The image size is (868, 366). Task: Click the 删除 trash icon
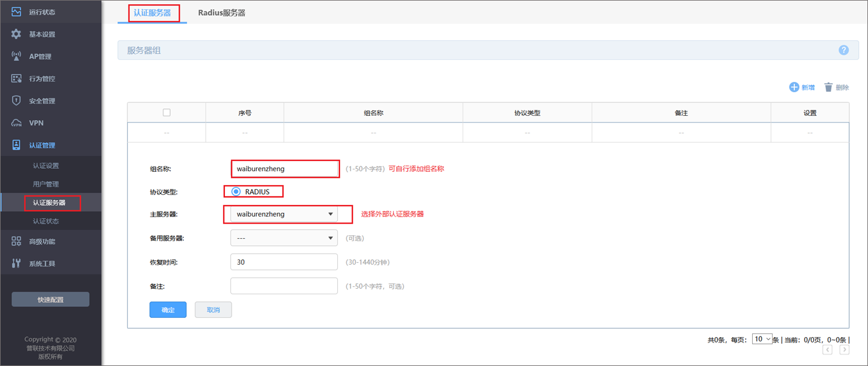pyautogui.click(x=828, y=87)
